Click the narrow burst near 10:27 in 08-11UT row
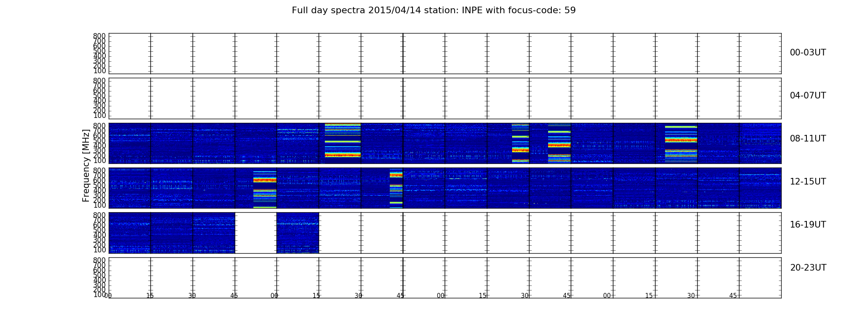The image size is (868, 331). coord(520,143)
